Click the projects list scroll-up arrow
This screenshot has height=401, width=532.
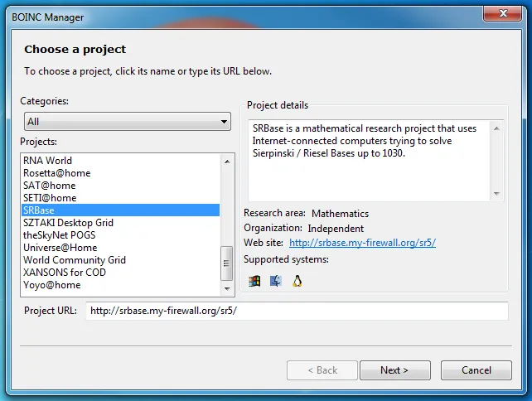pyautogui.click(x=227, y=162)
